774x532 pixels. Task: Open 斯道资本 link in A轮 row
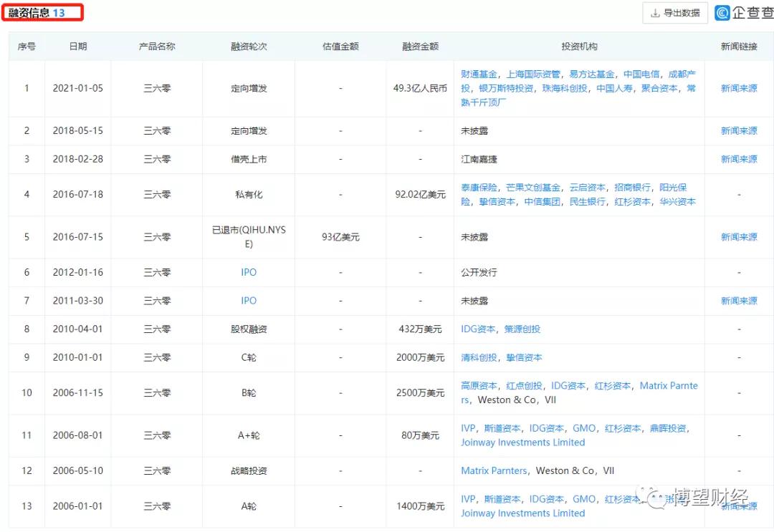(502, 499)
